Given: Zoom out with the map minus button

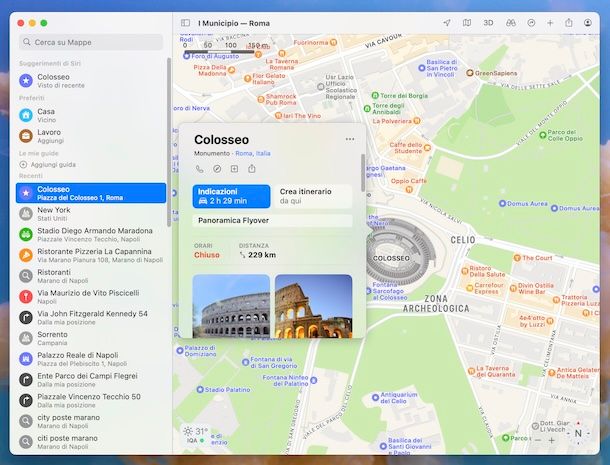Looking at the screenshot, I should (538, 440).
